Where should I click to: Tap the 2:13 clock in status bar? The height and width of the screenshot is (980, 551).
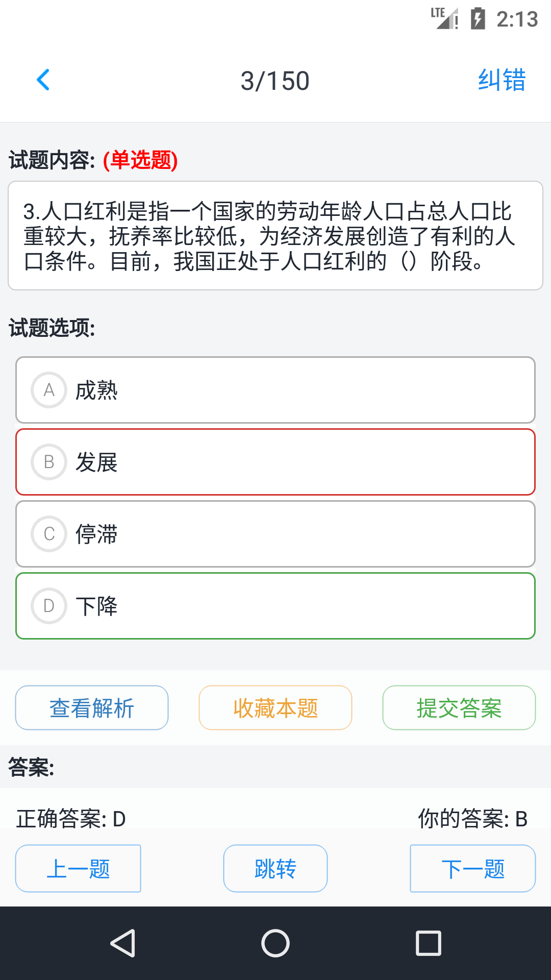tap(517, 19)
